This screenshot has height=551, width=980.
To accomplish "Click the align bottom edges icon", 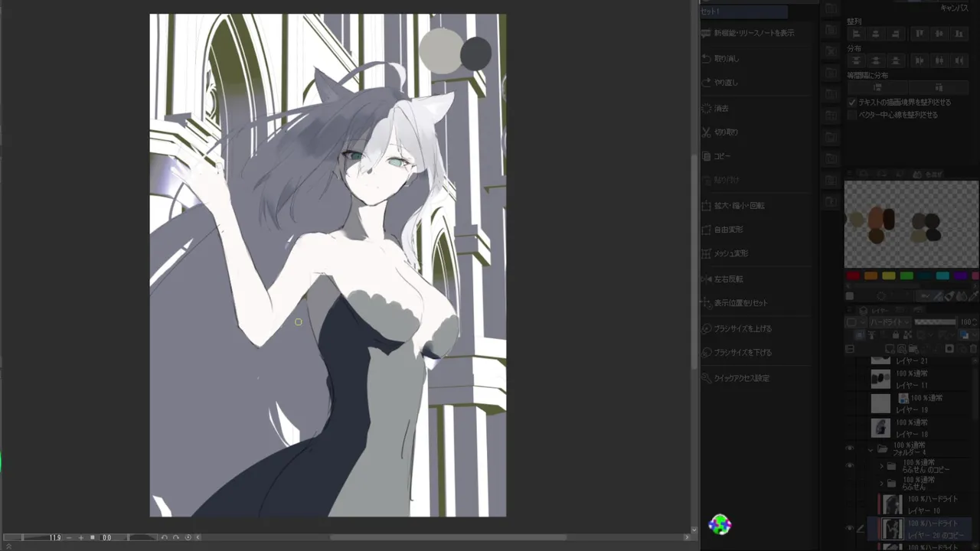I will click(x=958, y=34).
